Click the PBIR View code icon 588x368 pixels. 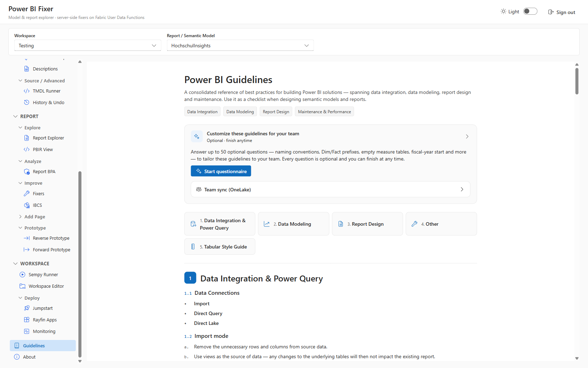click(x=27, y=149)
